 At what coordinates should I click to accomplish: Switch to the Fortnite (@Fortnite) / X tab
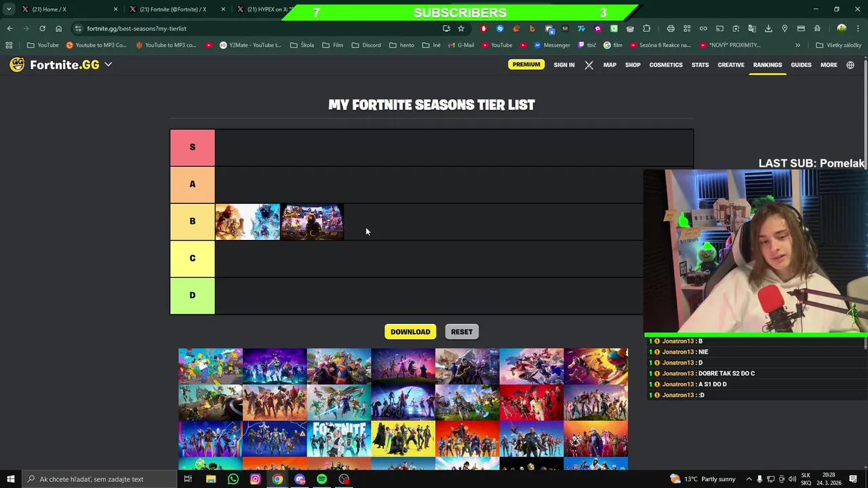[176, 9]
